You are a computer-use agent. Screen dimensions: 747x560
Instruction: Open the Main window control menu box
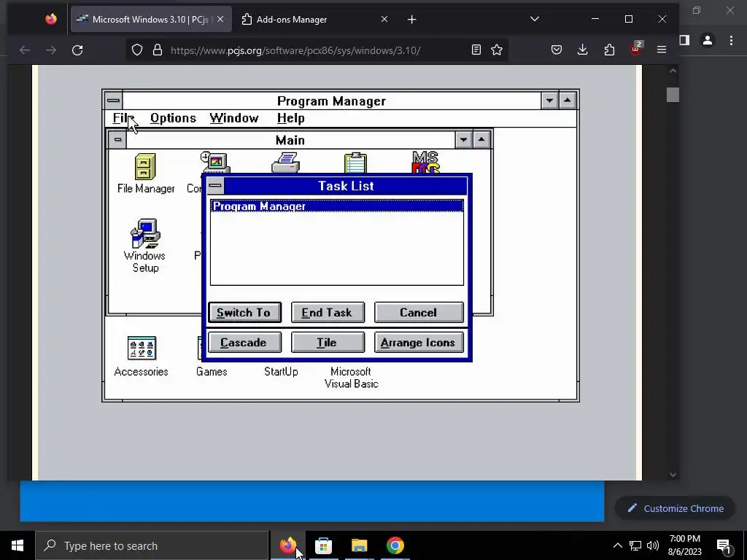117,140
